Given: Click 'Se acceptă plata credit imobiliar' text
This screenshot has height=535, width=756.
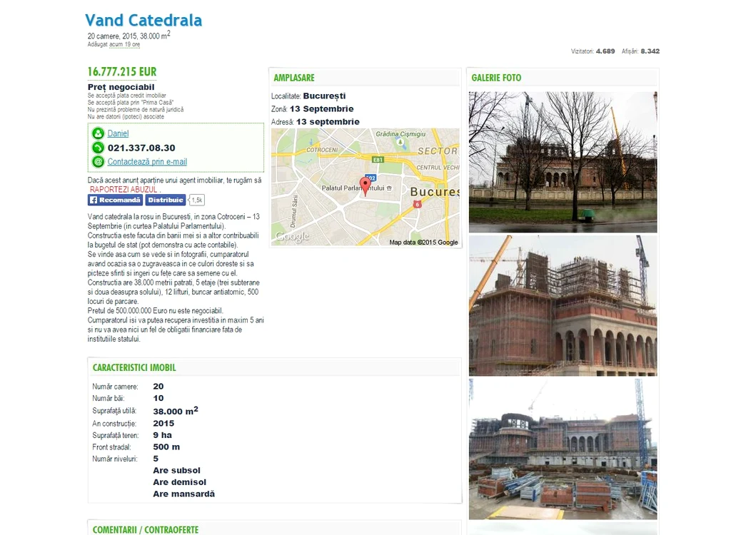Looking at the screenshot, I should pyautogui.click(x=127, y=96).
